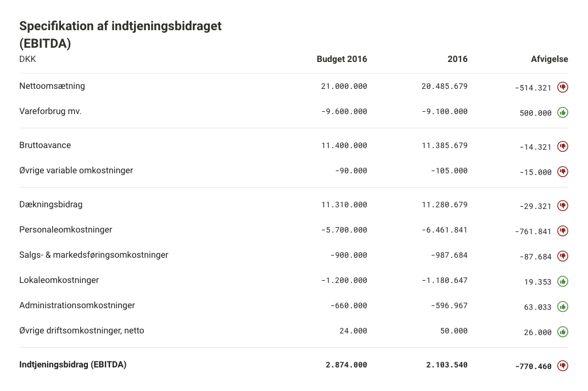Click the Afvigelse column header
Screen dimensions: 588x391
[550, 59]
